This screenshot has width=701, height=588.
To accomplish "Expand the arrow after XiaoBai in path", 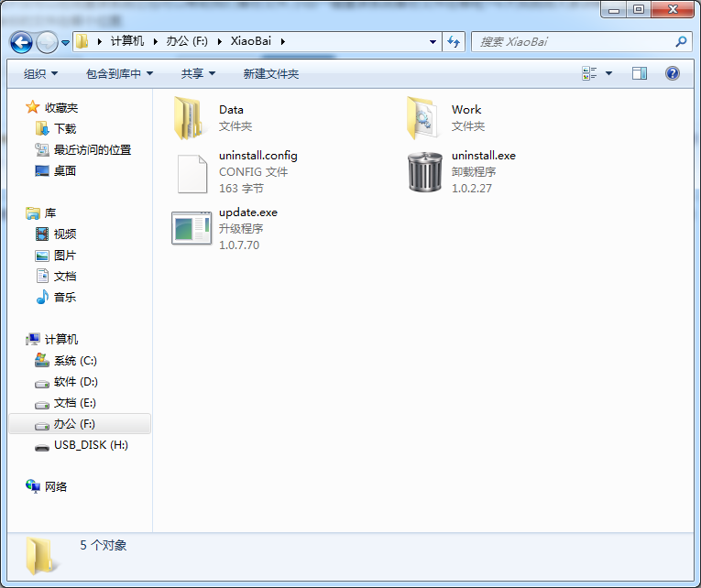I will (x=282, y=41).
